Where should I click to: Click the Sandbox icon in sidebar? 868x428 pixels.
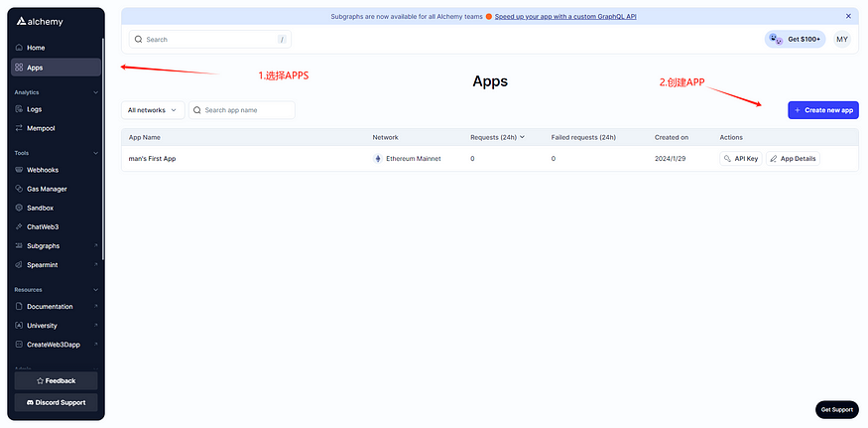[x=19, y=208]
